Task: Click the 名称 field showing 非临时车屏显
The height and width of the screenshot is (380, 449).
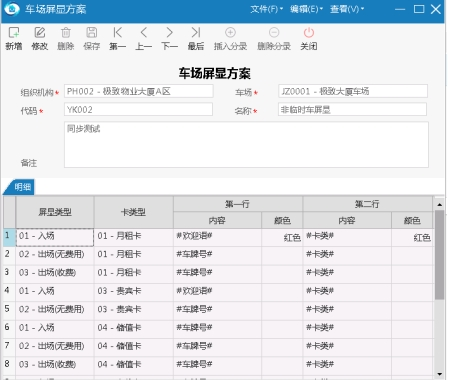Action: pos(352,109)
